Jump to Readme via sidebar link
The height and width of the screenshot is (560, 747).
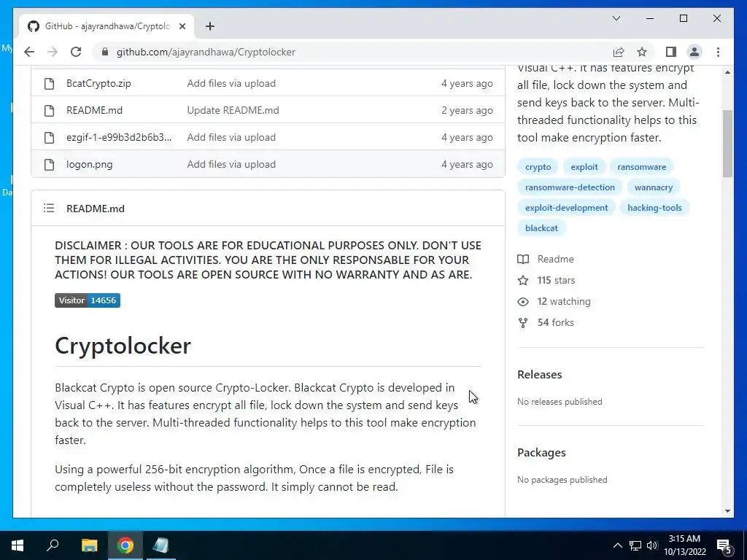click(x=555, y=259)
